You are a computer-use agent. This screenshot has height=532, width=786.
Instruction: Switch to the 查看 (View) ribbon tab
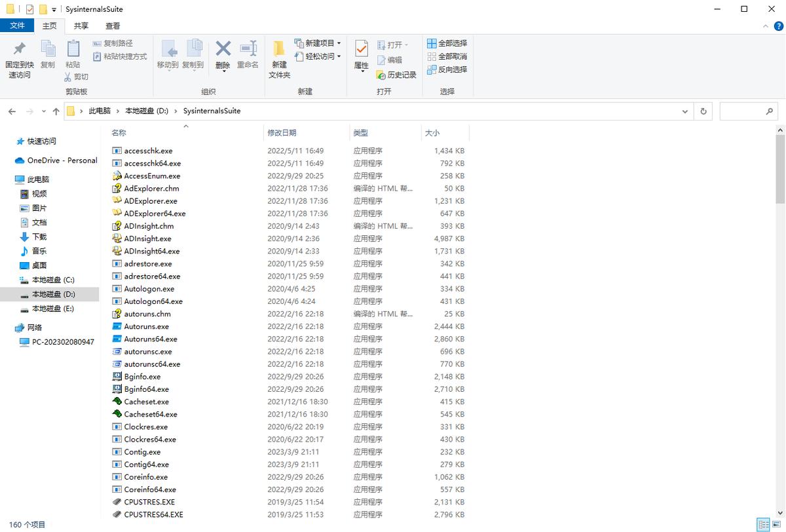(x=112, y=26)
